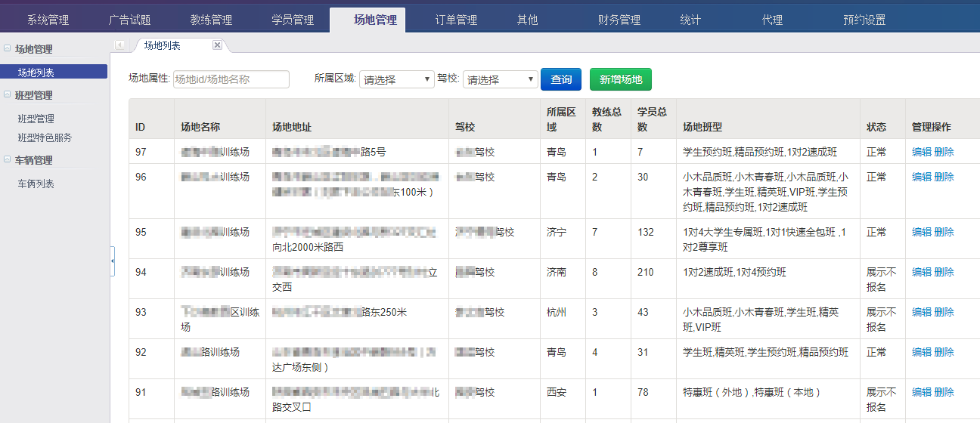This screenshot has width=980, height=423.
Task: Close the 场地列表 tab
Action: click(x=217, y=45)
